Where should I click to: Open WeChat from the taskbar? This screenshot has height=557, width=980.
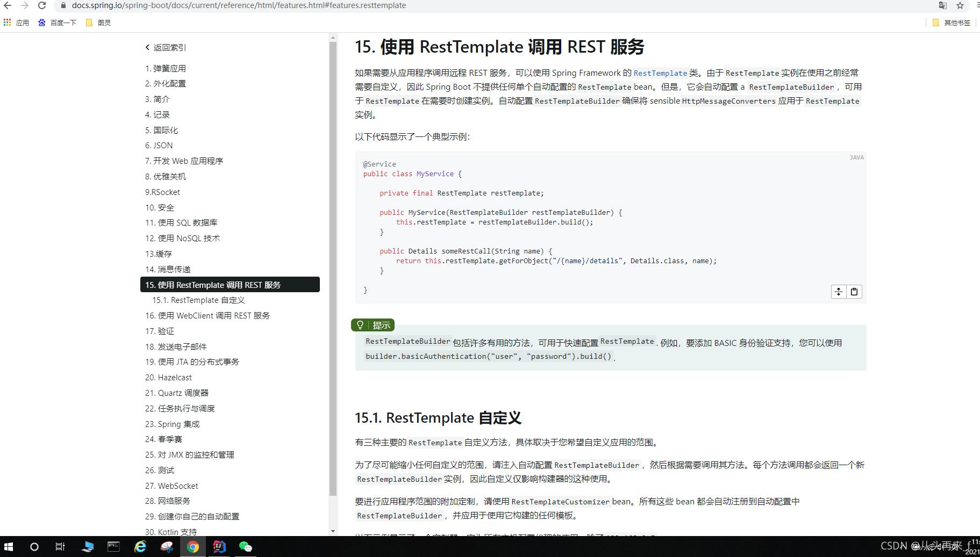[246, 546]
